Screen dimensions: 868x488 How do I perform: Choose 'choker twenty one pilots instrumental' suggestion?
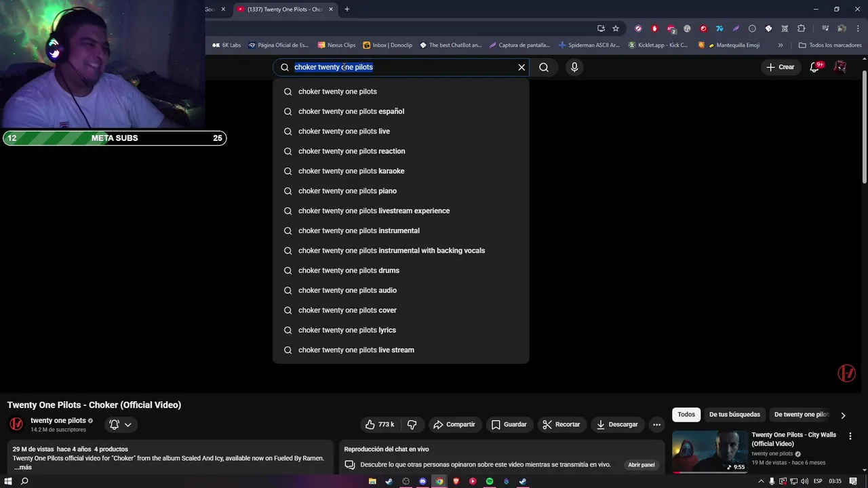401,230
